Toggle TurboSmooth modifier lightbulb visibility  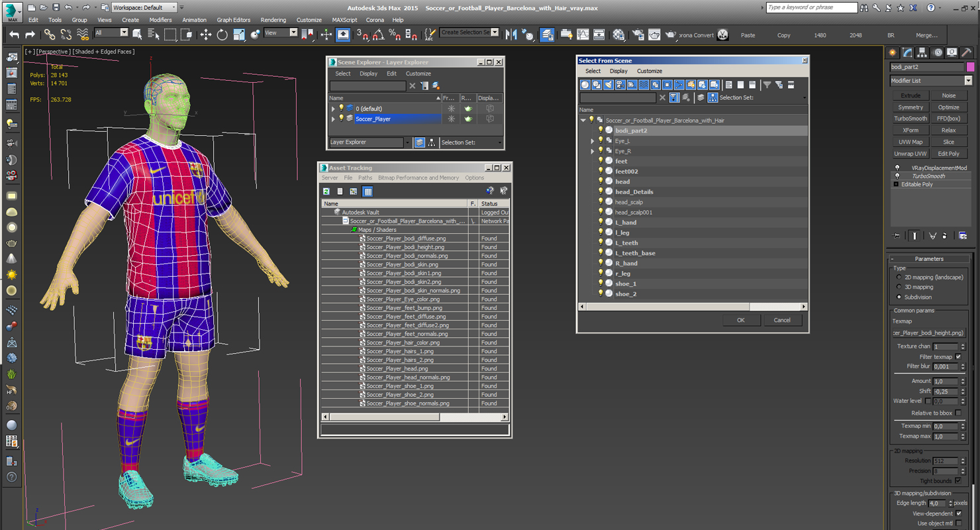[x=897, y=176]
